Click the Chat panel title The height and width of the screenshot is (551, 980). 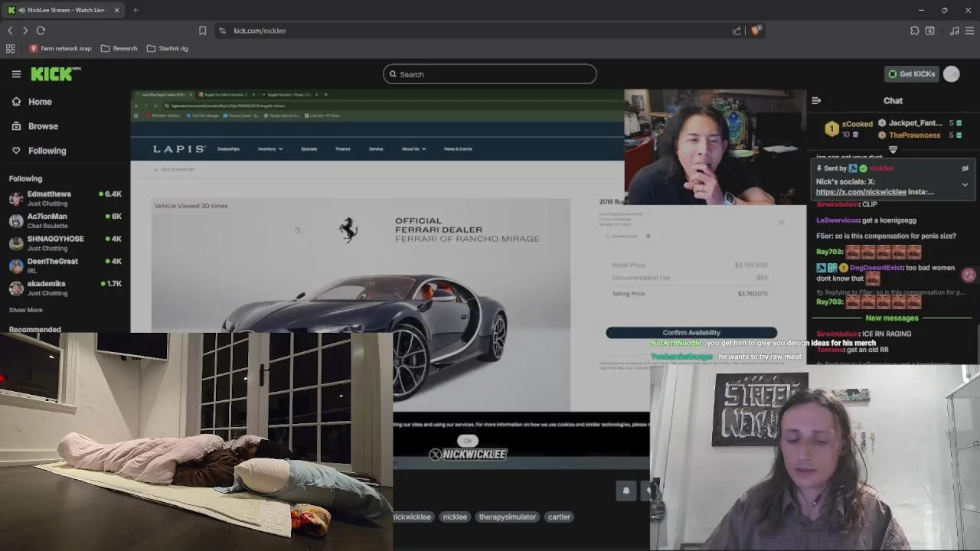[x=893, y=100]
